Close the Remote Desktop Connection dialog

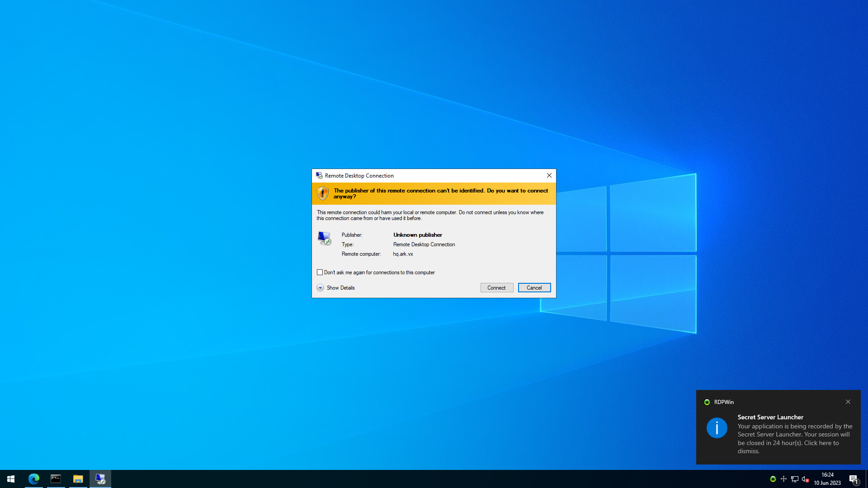549,175
